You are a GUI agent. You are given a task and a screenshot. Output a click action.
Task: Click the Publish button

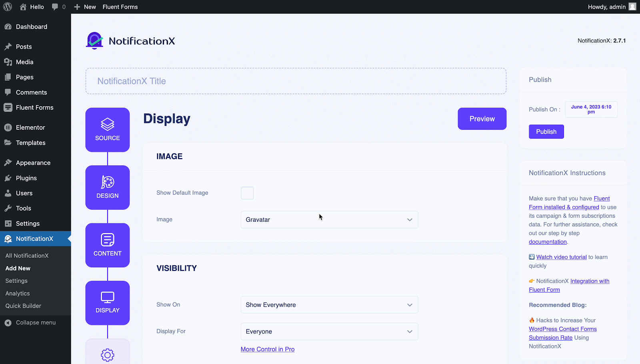(546, 132)
